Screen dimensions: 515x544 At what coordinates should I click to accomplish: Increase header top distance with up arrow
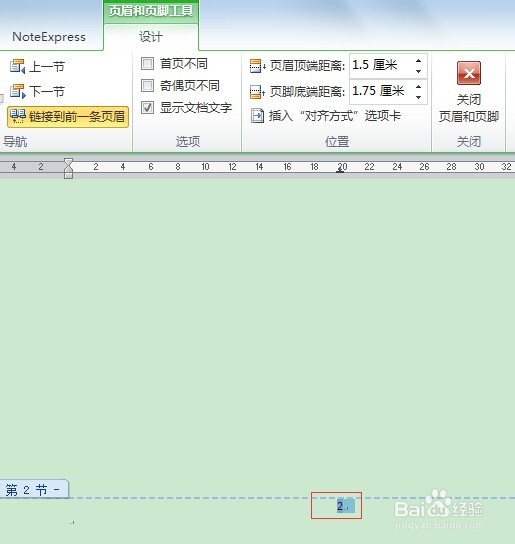pyautogui.click(x=419, y=61)
